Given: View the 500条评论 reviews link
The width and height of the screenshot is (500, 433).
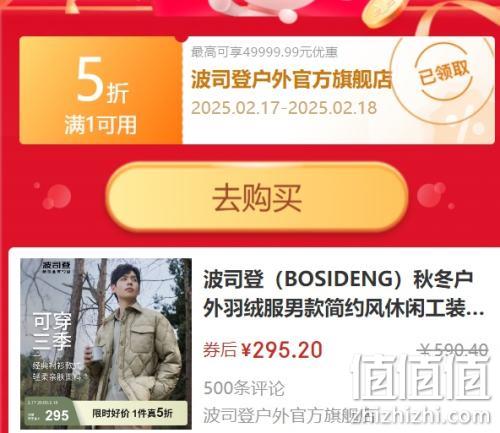Looking at the screenshot, I should [244, 388].
